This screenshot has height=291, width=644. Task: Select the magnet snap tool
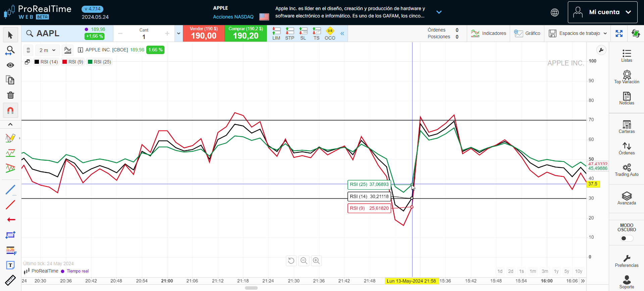tap(10, 110)
